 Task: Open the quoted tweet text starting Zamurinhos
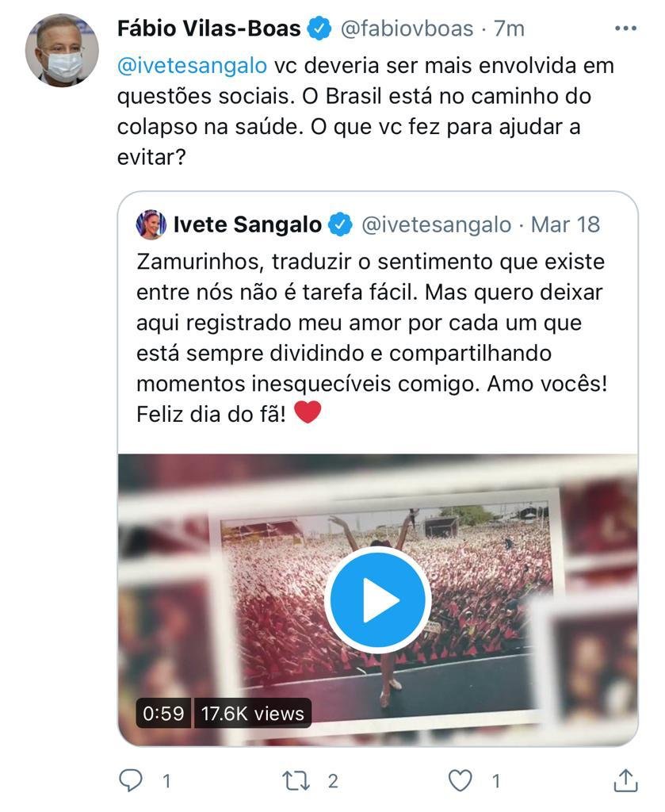(x=372, y=338)
